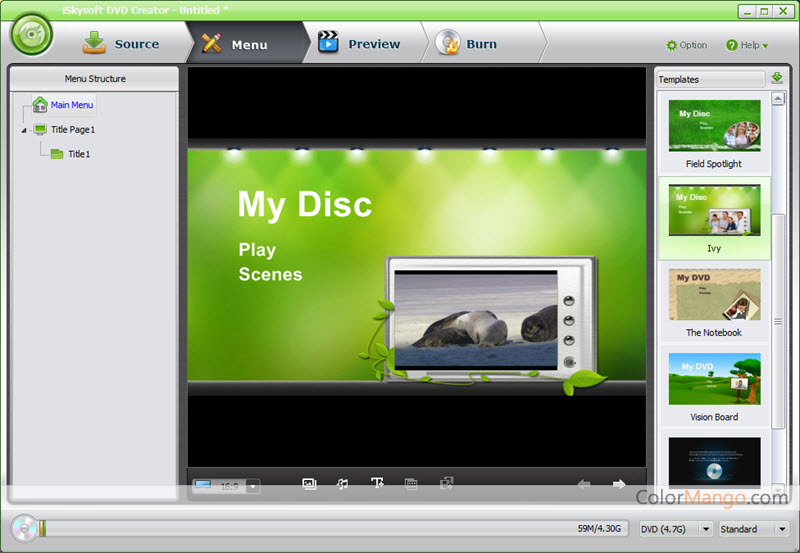The width and height of the screenshot is (800, 553).
Task: Click the Title1 green folder icon
Action: coord(57,154)
